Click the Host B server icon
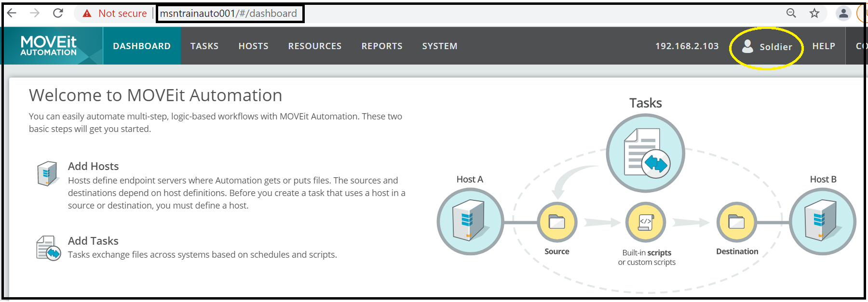Screen dimensions: 868x302 [x=823, y=222]
